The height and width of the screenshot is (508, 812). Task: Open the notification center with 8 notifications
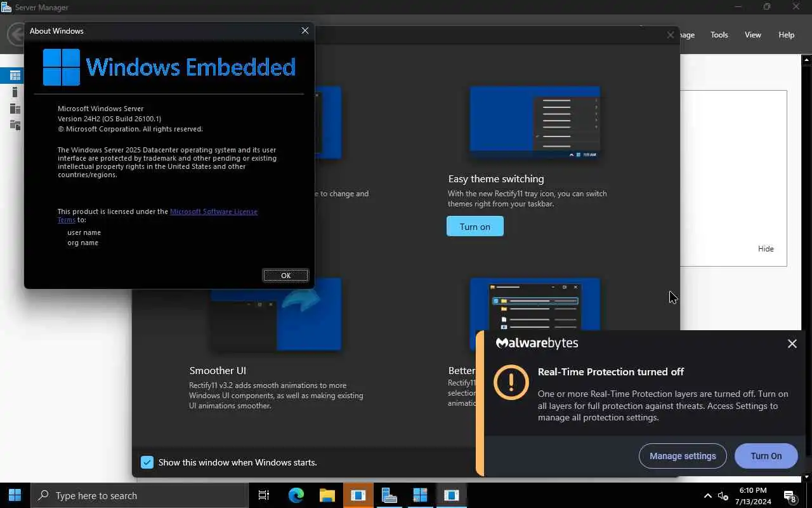790,496
